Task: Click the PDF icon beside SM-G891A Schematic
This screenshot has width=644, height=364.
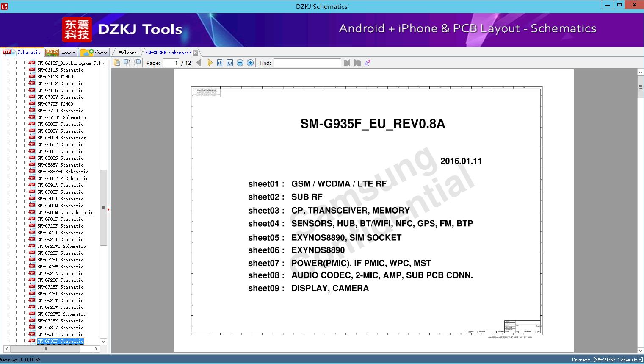Action: tap(32, 185)
